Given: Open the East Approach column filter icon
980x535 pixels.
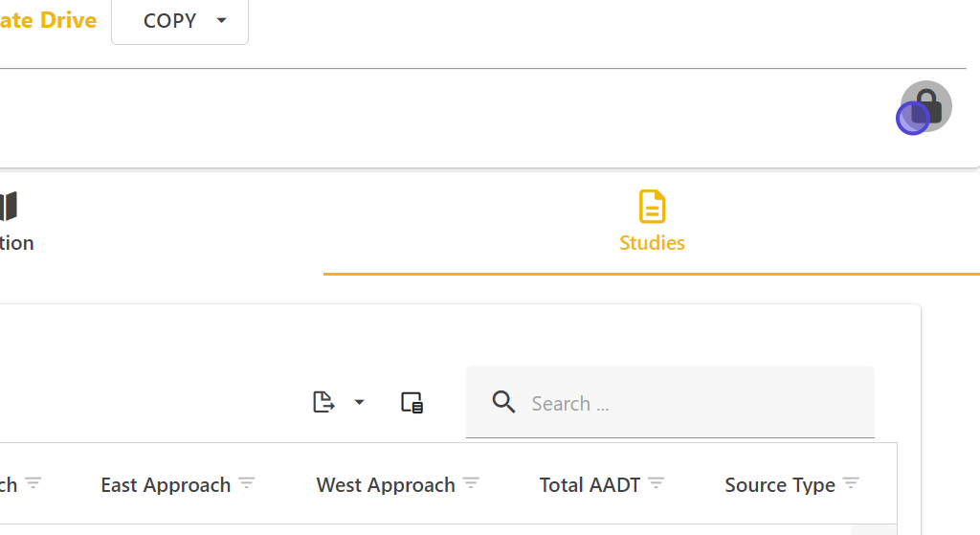Looking at the screenshot, I should tap(247, 484).
